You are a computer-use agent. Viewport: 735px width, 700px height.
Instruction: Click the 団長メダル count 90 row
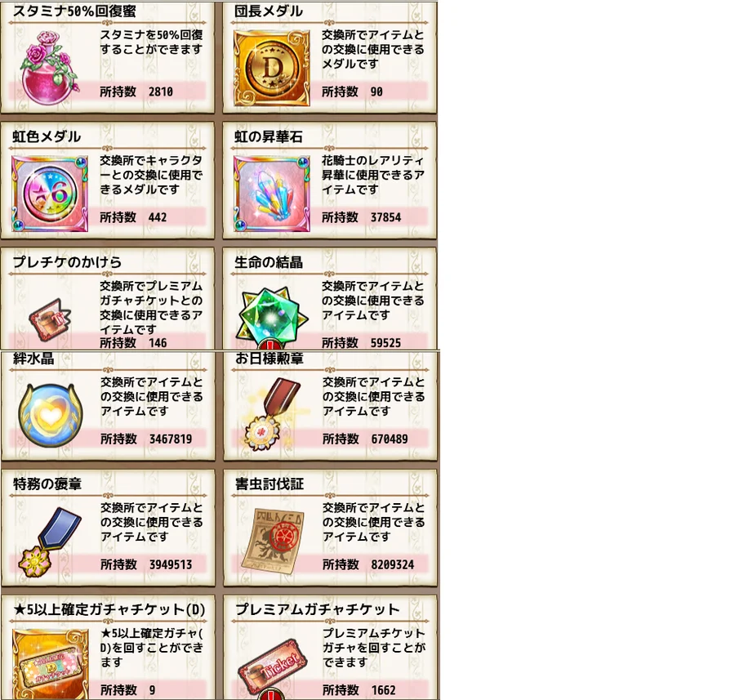click(x=329, y=91)
